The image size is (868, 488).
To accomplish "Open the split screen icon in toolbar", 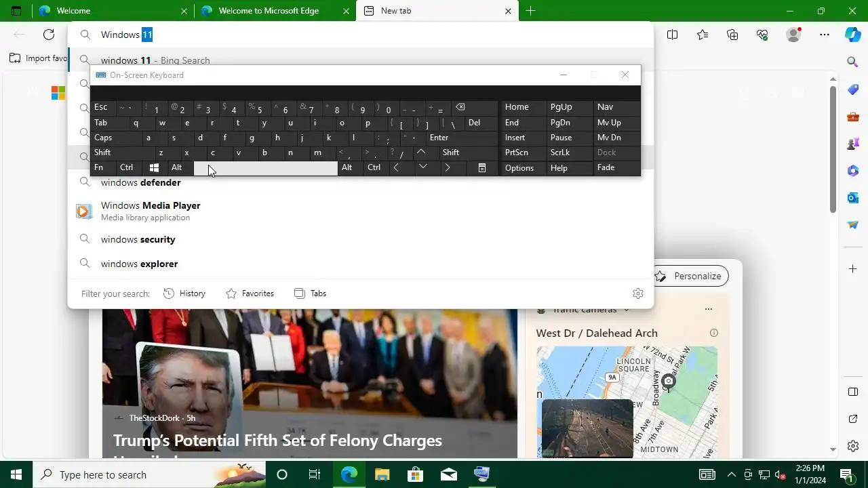I will tap(672, 35).
